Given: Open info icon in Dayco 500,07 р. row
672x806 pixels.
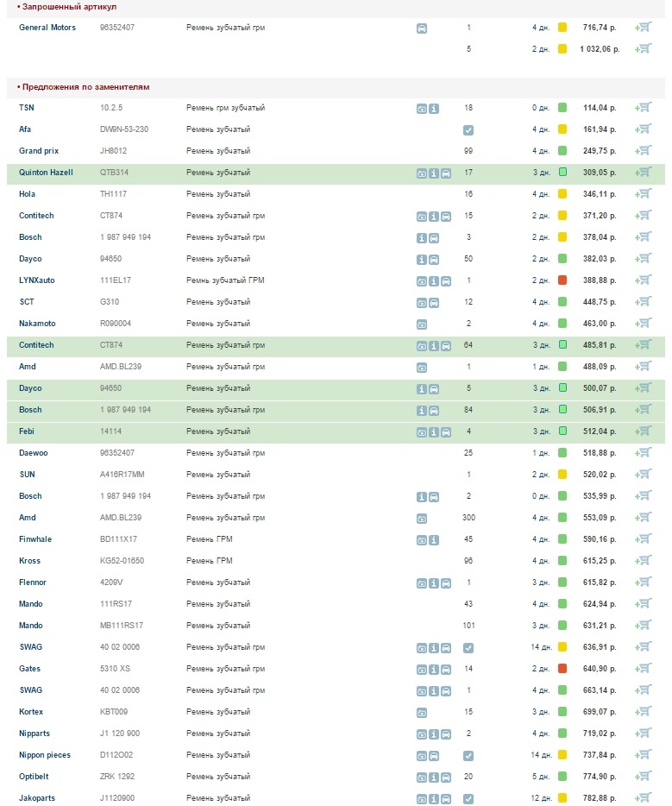Looking at the screenshot, I should point(421,389).
